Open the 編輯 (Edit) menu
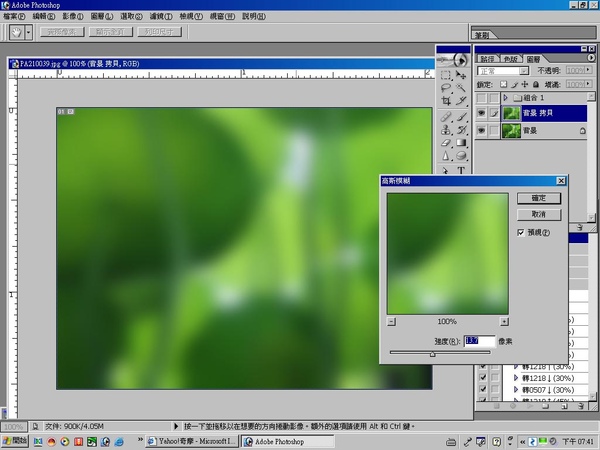The height and width of the screenshot is (450, 600). coord(44,16)
